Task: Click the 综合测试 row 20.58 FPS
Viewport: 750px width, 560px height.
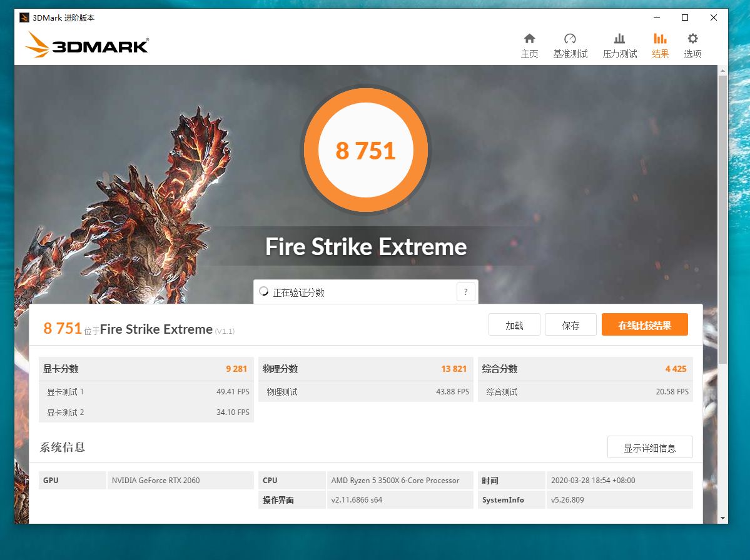Action: click(585, 392)
